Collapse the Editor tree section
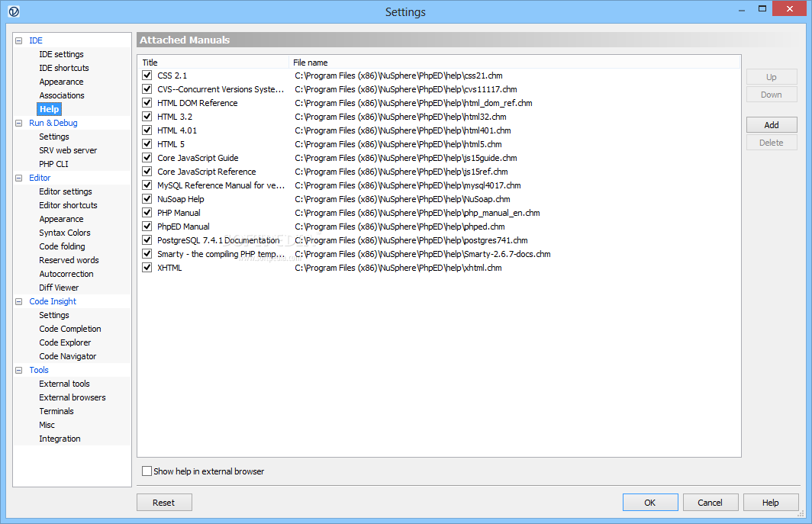This screenshot has width=812, height=524. (x=19, y=178)
